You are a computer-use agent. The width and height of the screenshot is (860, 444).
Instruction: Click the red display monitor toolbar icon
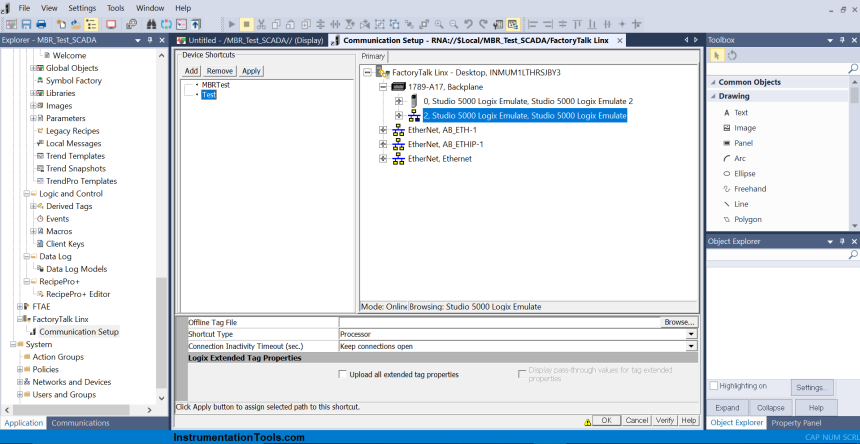pos(111,24)
